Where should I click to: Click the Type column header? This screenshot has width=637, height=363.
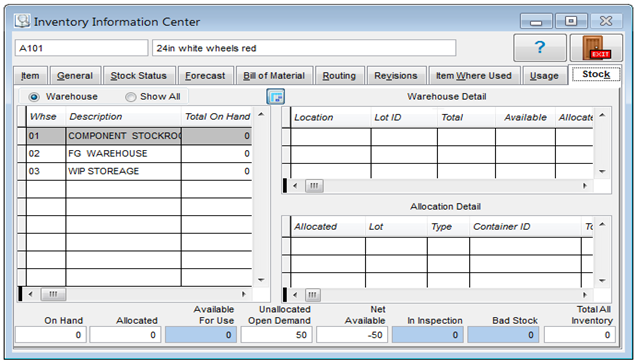[x=448, y=227]
